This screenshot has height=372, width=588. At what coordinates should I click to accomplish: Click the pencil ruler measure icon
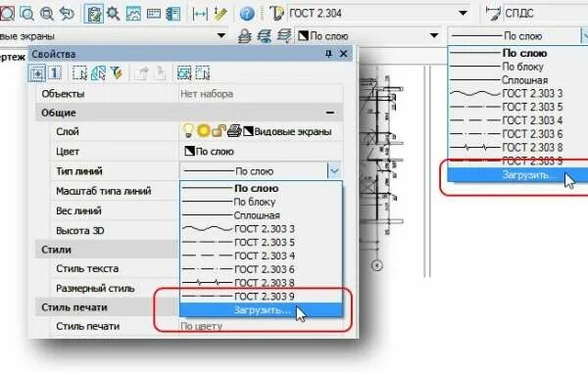point(220,14)
